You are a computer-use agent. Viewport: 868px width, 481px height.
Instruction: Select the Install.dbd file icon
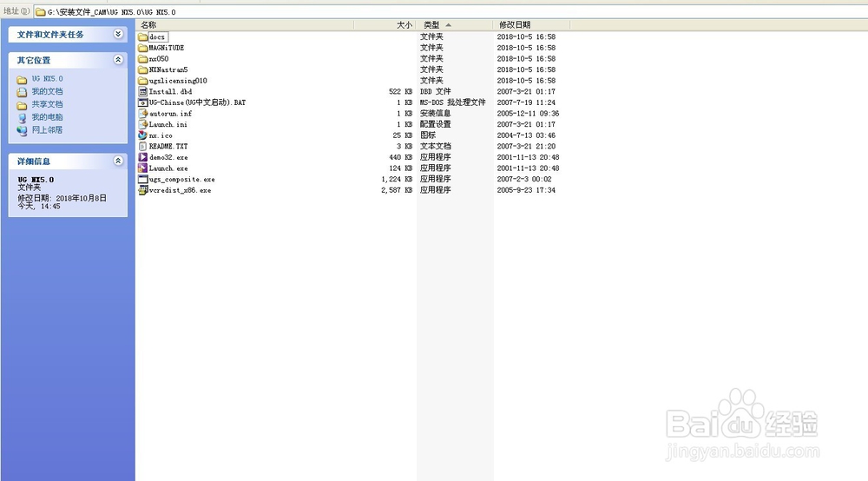pos(143,91)
